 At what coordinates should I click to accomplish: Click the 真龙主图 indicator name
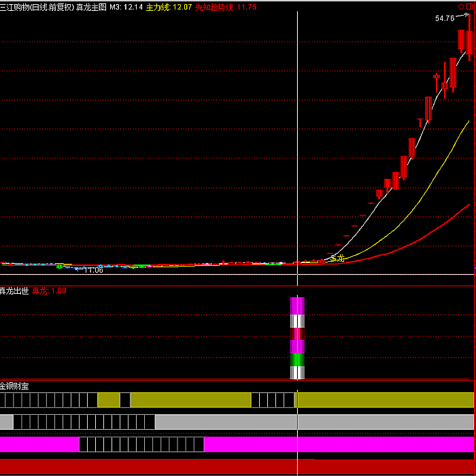point(91,7)
